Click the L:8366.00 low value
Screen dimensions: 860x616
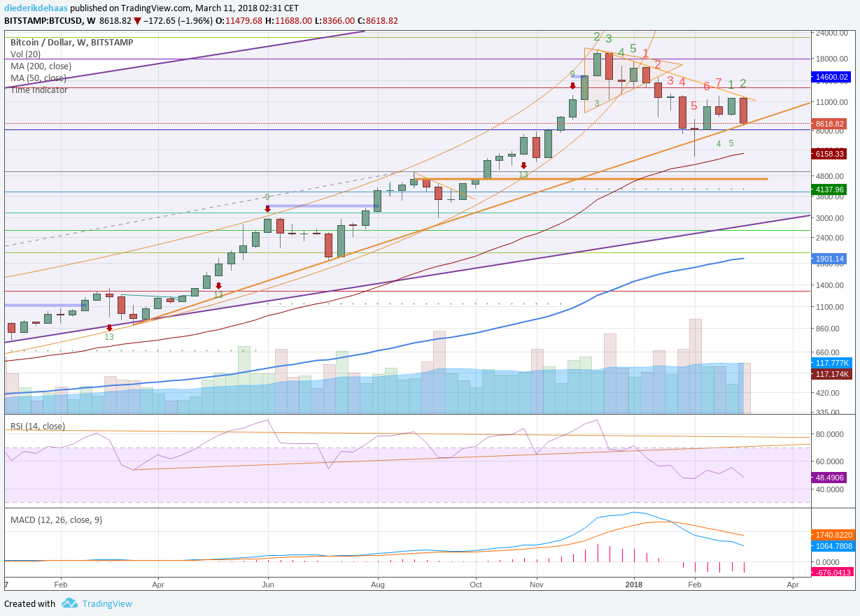335,21
